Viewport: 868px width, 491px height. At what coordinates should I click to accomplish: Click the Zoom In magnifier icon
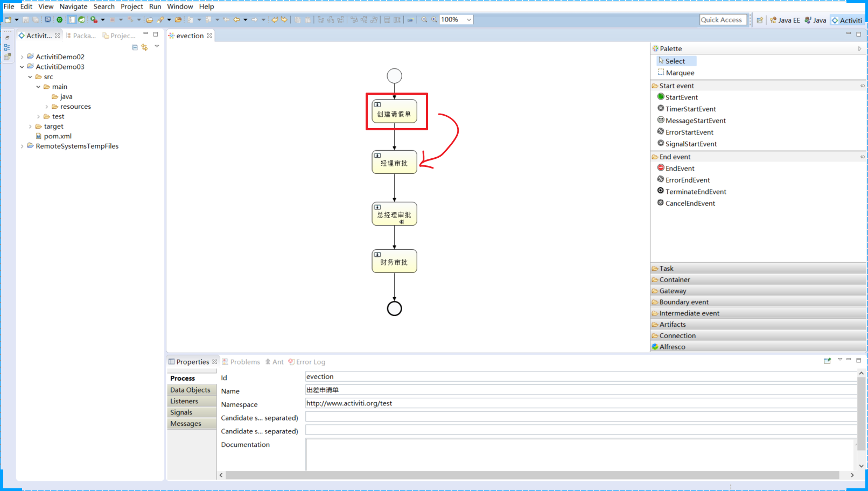(x=434, y=20)
